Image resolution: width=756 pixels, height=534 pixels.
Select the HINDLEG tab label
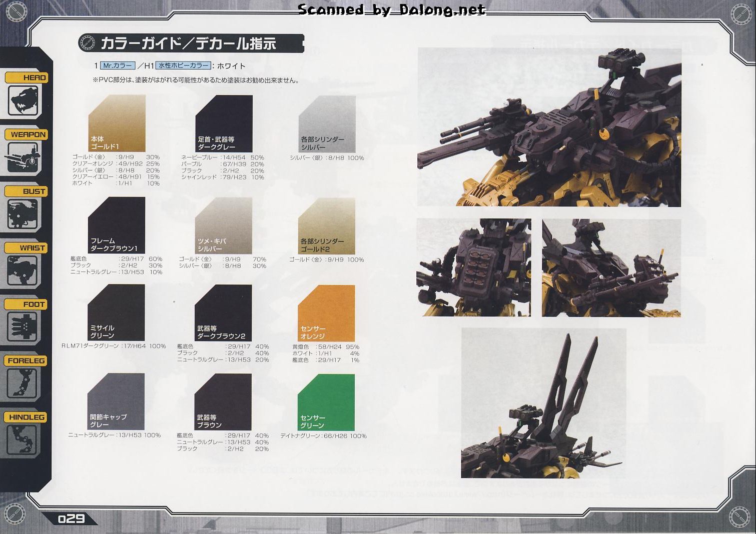pyautogui.click(x=26, y=417)
